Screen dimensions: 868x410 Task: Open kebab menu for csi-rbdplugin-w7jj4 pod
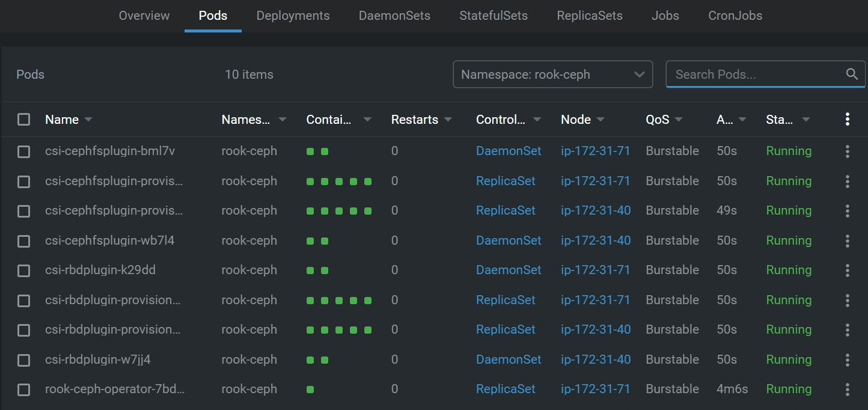[847, 360]
